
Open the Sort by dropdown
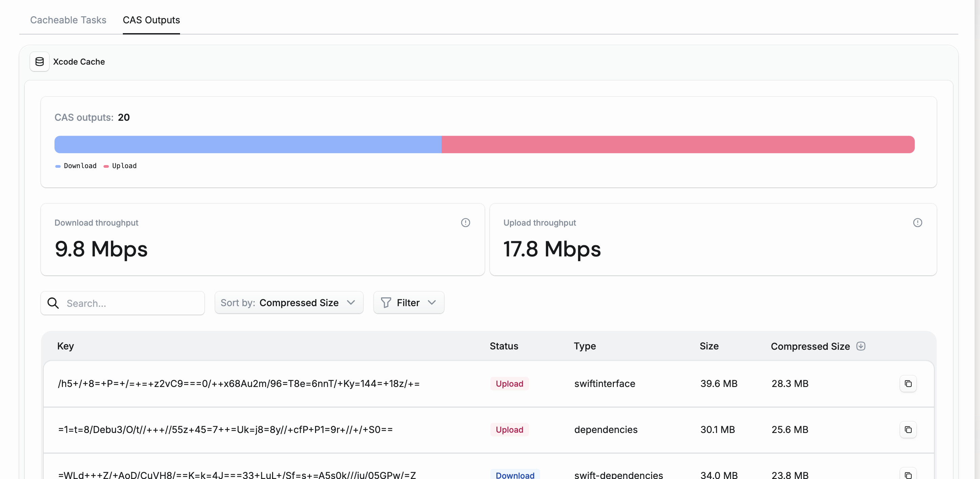[x=288, y=302]
